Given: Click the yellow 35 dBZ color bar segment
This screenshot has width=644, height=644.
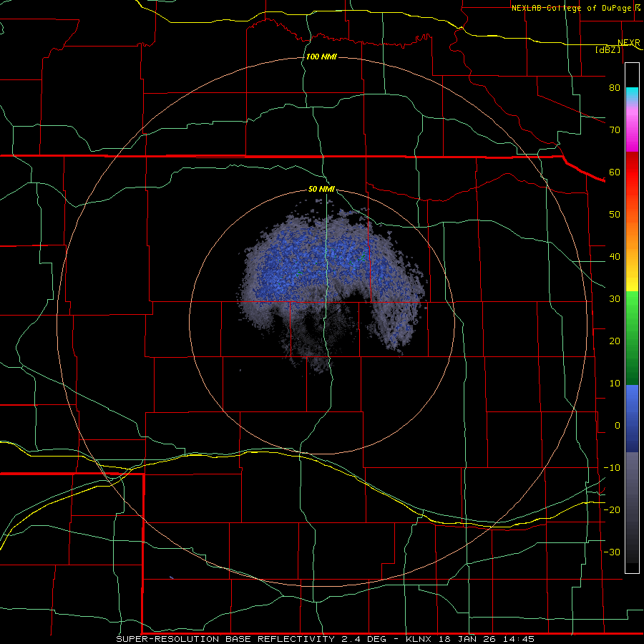Looking at the screenshot, I should tap(632, 281).
